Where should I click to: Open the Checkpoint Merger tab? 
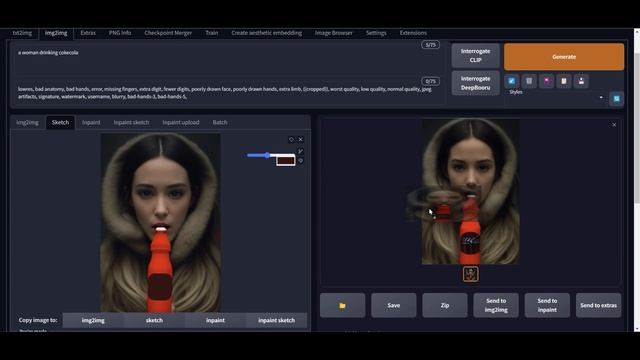(168, 33)
